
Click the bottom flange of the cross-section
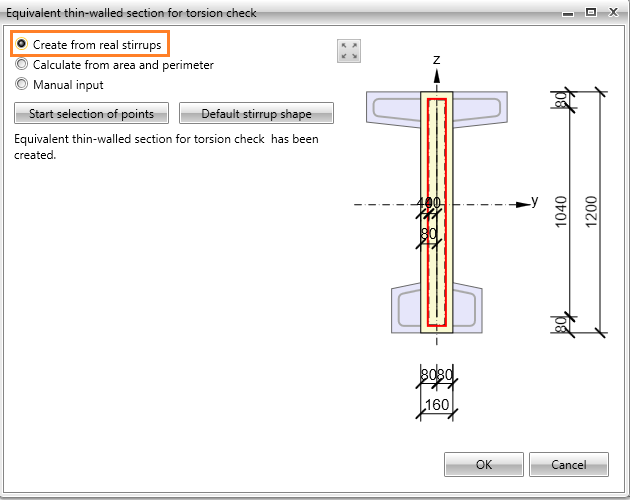coord(437,308)
